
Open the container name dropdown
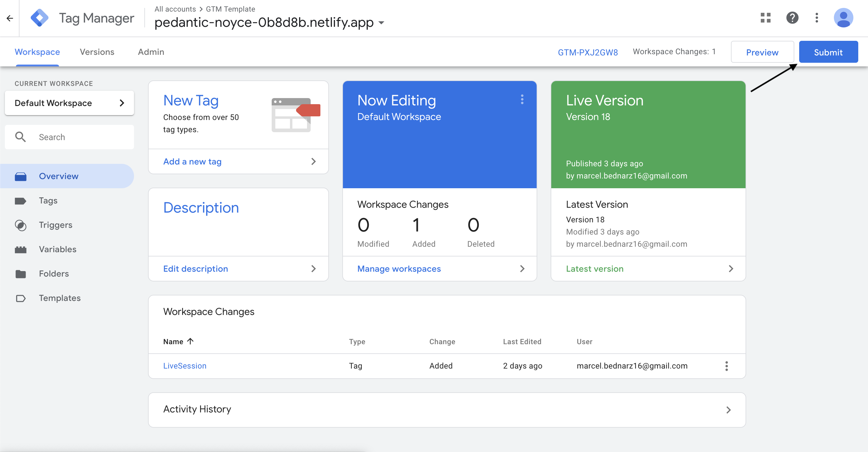(381, 23)
